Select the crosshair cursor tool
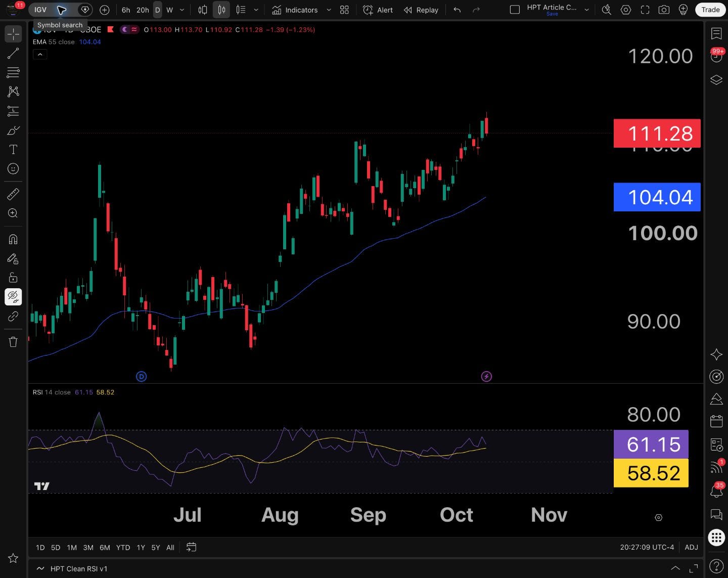The height and width of the screenshot is (578, 728). pyautogui.click(x=13, y=34)
